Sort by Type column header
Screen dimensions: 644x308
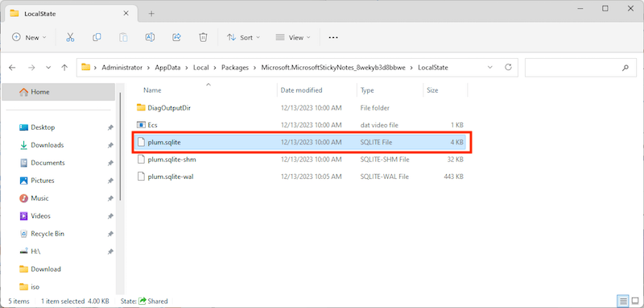click(x=366, y=90)
